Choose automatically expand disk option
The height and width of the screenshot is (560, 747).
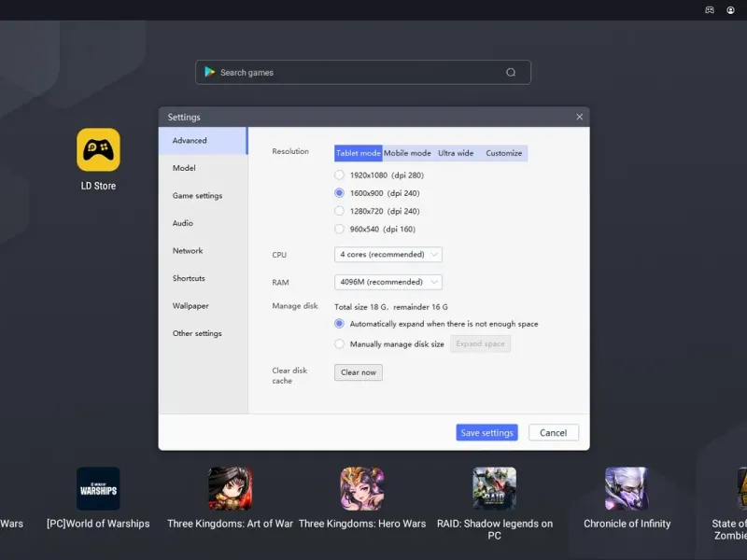point(339,323)
